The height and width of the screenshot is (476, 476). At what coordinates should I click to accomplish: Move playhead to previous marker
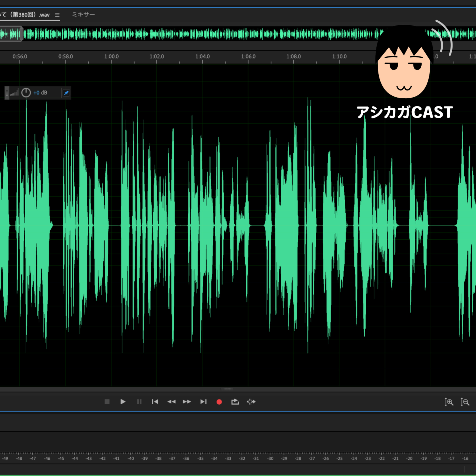coord(155,402)
